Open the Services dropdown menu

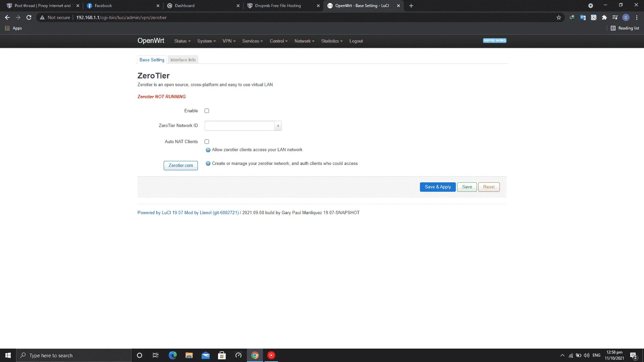(253, 41)
